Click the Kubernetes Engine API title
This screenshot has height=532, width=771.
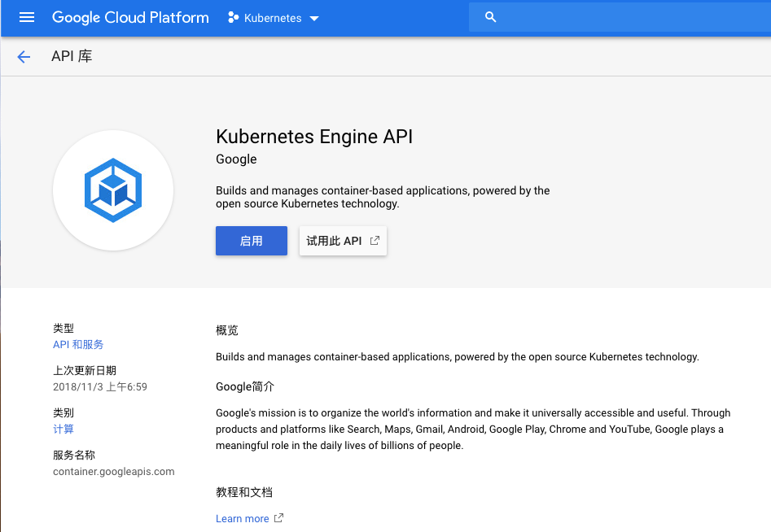pyautogui.click(x=314, y=137)
